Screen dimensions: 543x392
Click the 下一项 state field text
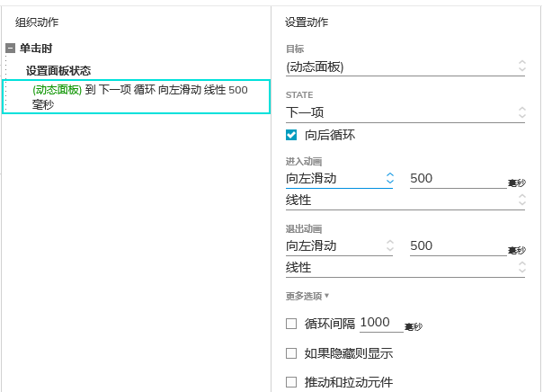(305, 112)
